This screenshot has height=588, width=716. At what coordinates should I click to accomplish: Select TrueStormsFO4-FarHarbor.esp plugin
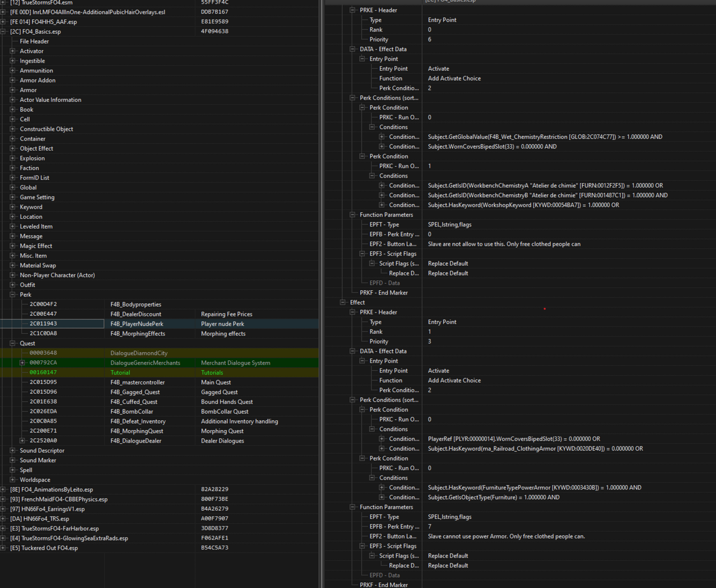coord(54,529)
